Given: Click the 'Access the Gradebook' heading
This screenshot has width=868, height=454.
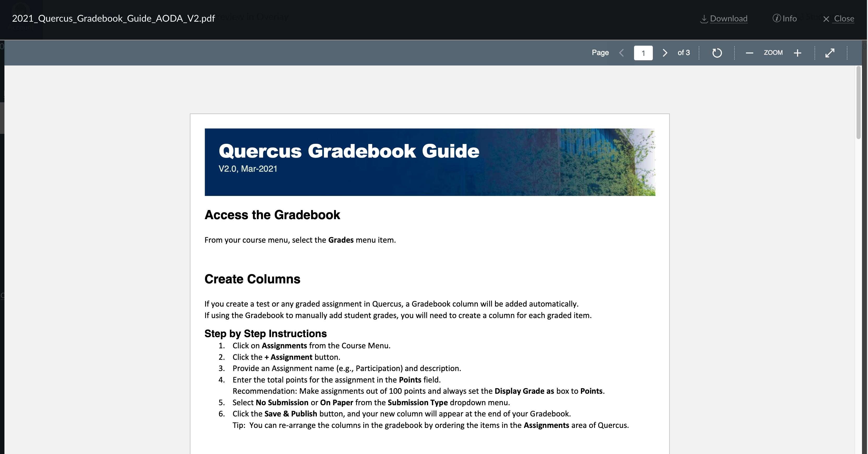Looking at the screenshot, I should click(x=272, y=215).
